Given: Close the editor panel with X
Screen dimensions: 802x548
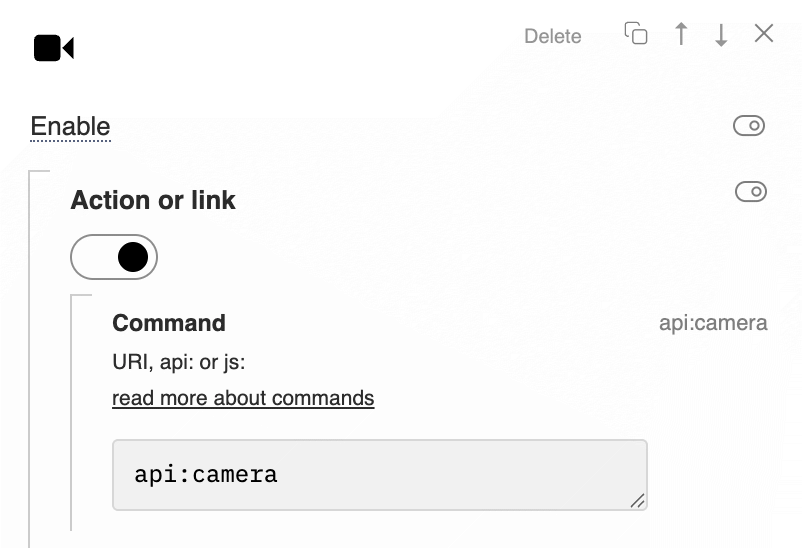Looking at the screenshot, I should click(x=764, y=33).
